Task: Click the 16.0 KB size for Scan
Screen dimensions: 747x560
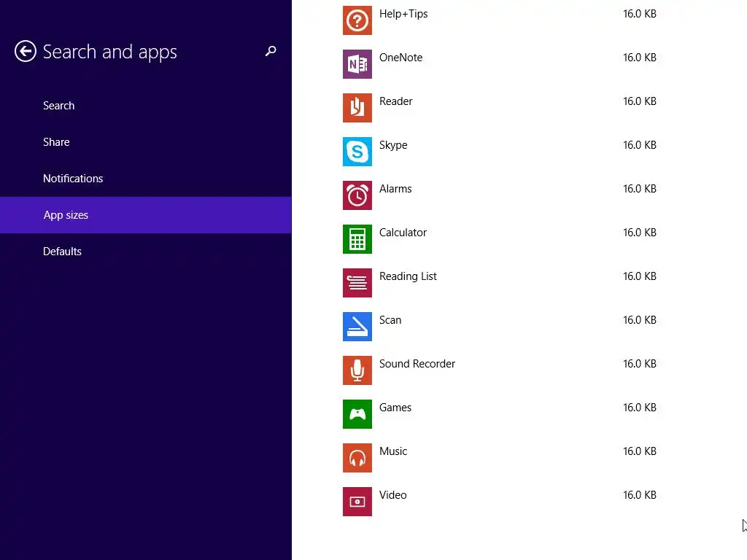Action: 640,320
